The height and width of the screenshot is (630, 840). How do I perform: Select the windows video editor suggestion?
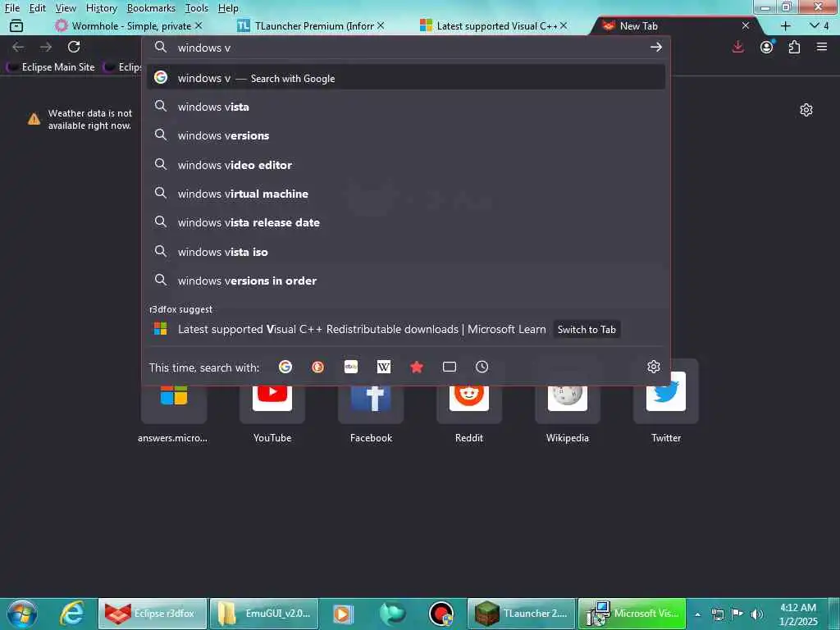(x=406, y=165)
